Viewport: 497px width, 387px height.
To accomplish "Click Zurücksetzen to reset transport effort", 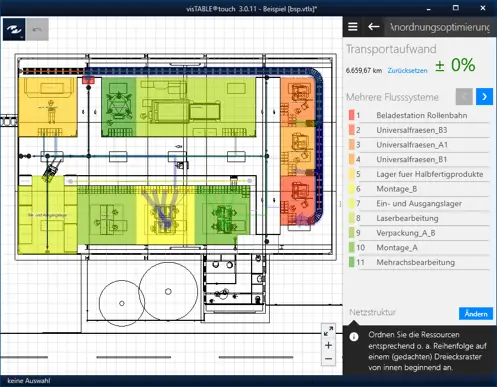I will click(x=407, y=71).
